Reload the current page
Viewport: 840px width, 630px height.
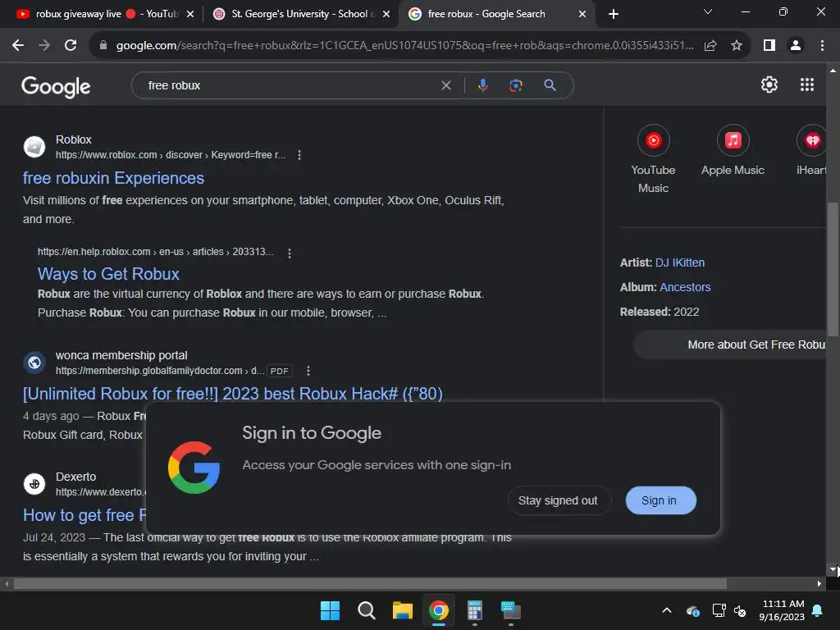pos(71,46)
